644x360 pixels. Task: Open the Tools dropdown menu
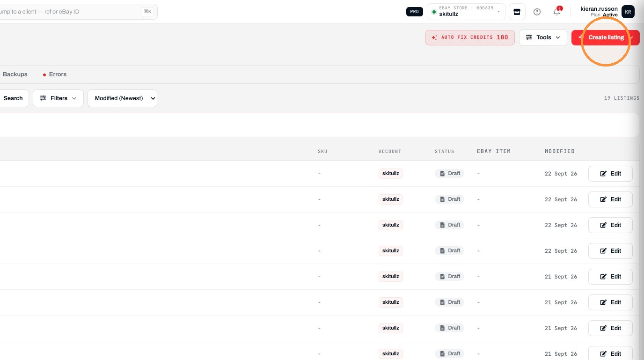click(543, 37)
